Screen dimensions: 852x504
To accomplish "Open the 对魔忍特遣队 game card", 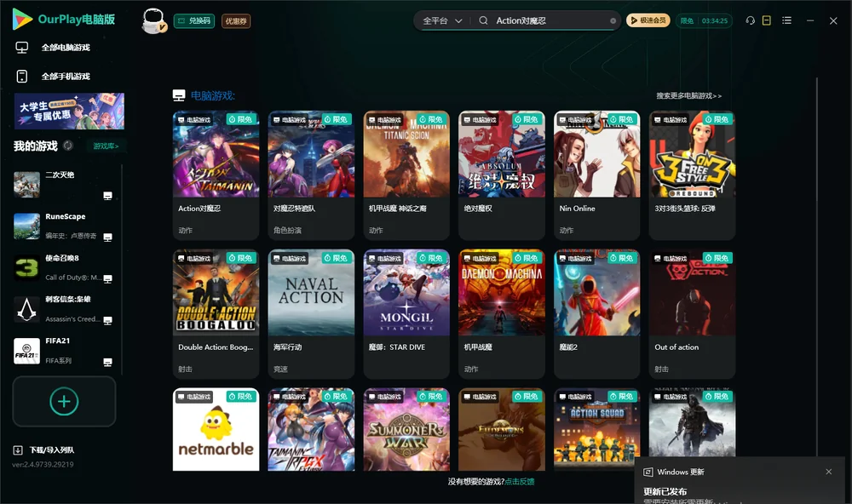I will 311,175.
